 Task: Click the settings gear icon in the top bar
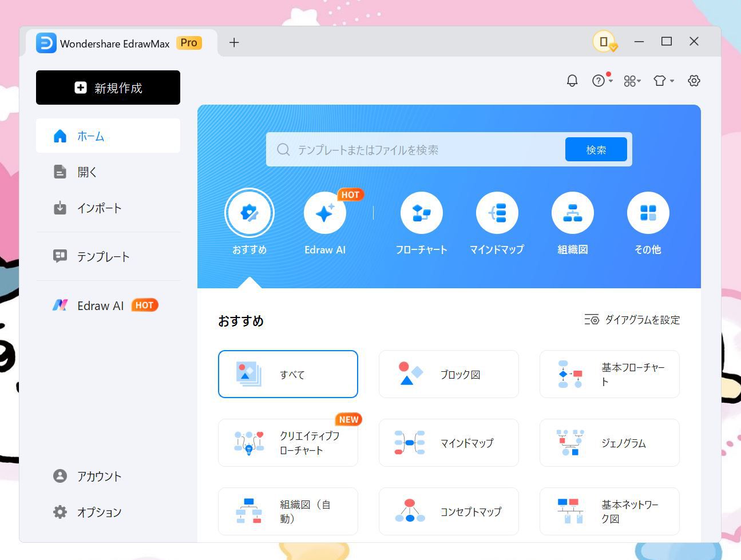694,81
